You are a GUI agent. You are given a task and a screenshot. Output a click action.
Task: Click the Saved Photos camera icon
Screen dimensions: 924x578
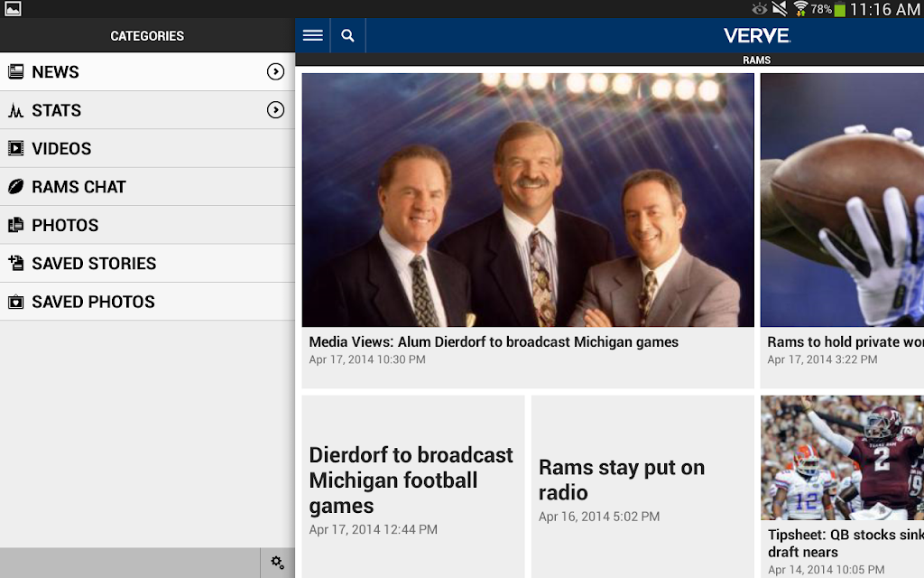[x=16, y=303]
